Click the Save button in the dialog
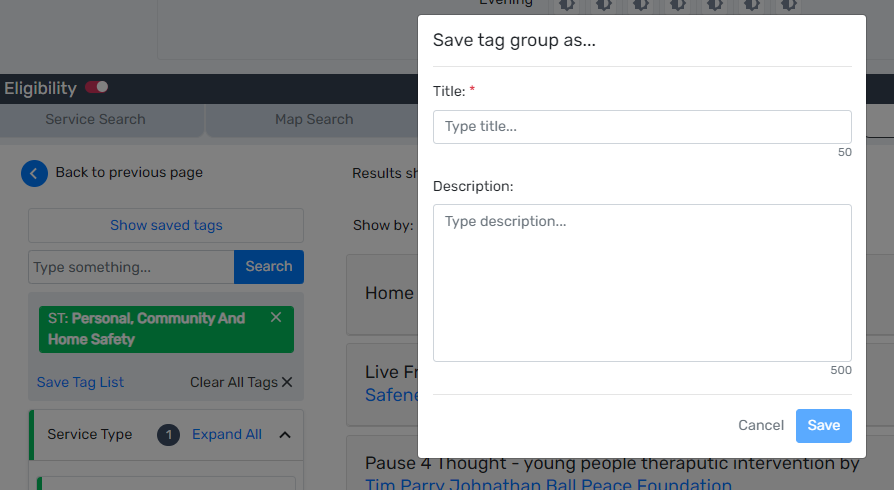Screen dimensions: 894x490 823,425
